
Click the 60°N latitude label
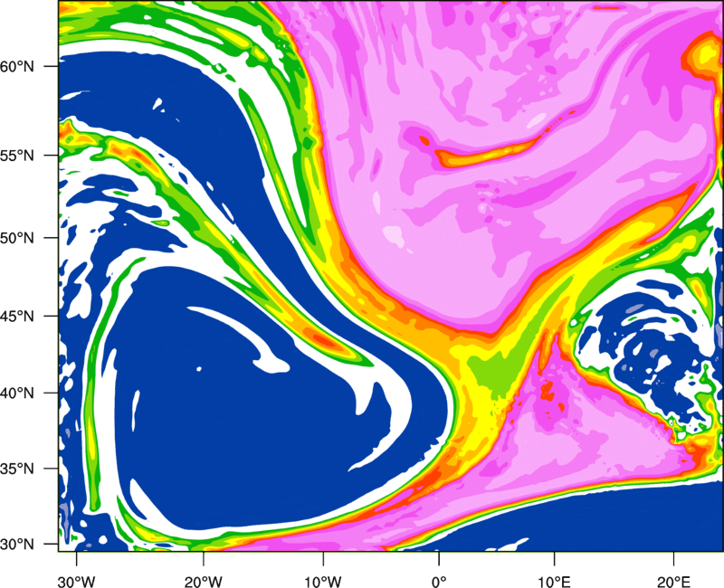coord(17,66)
